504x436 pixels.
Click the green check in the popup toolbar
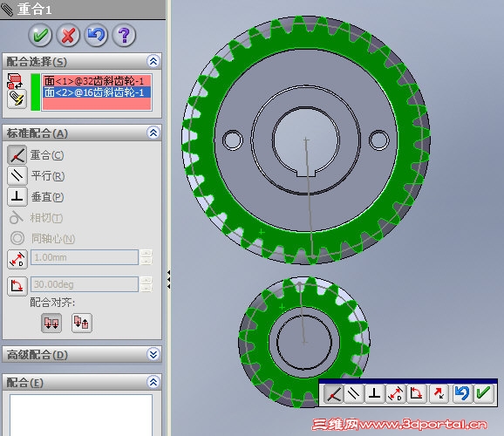(483, 393)
